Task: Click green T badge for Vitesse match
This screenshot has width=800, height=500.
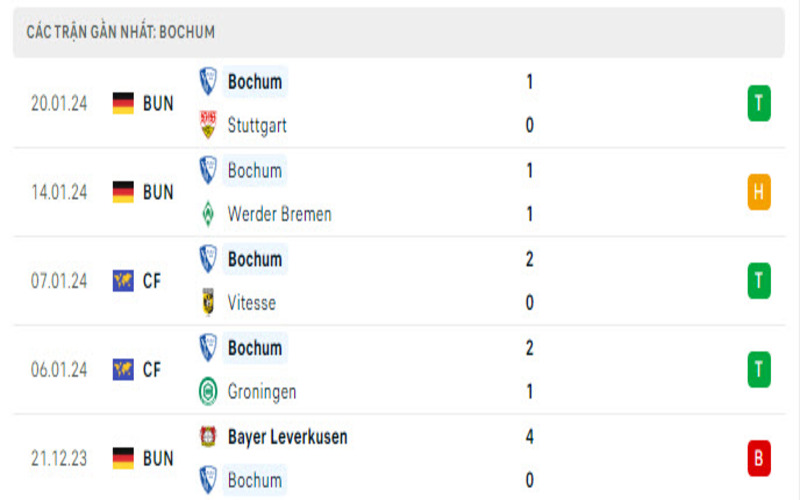Action: click(x=759, y=281)
